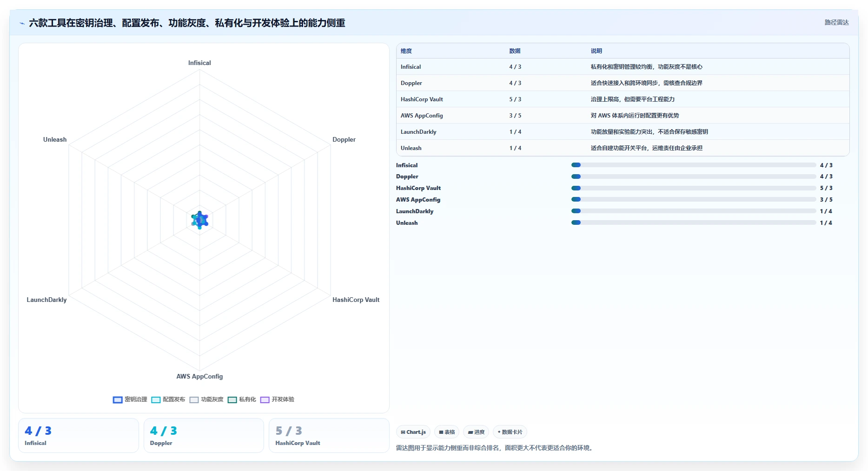Click description 对 AWS 体系内运行时配置更有优势

tap(635, 116)
